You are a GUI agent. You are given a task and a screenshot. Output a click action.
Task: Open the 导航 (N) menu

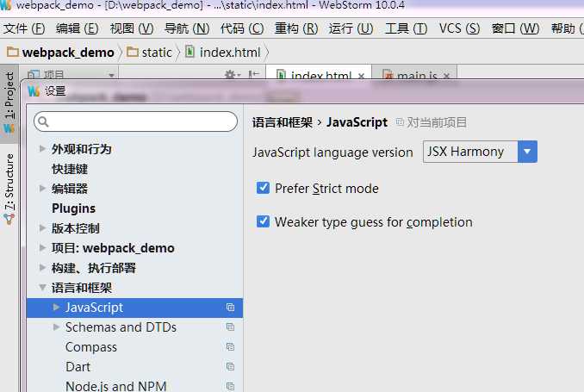tap(187, 28)
